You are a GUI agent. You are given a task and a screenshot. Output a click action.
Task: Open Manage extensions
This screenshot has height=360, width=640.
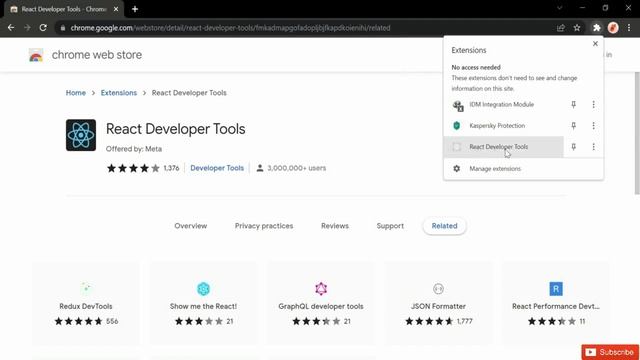[x=523, y=169]
